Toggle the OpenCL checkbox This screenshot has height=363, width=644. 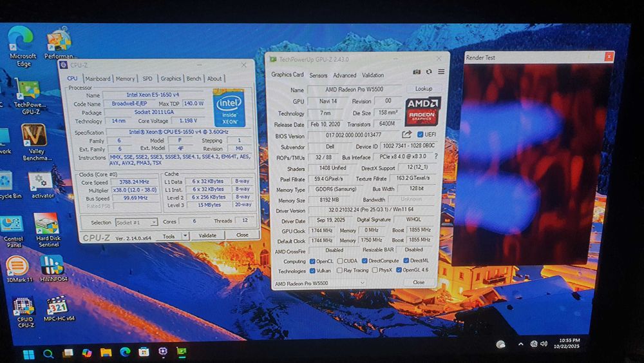(312, 261)
